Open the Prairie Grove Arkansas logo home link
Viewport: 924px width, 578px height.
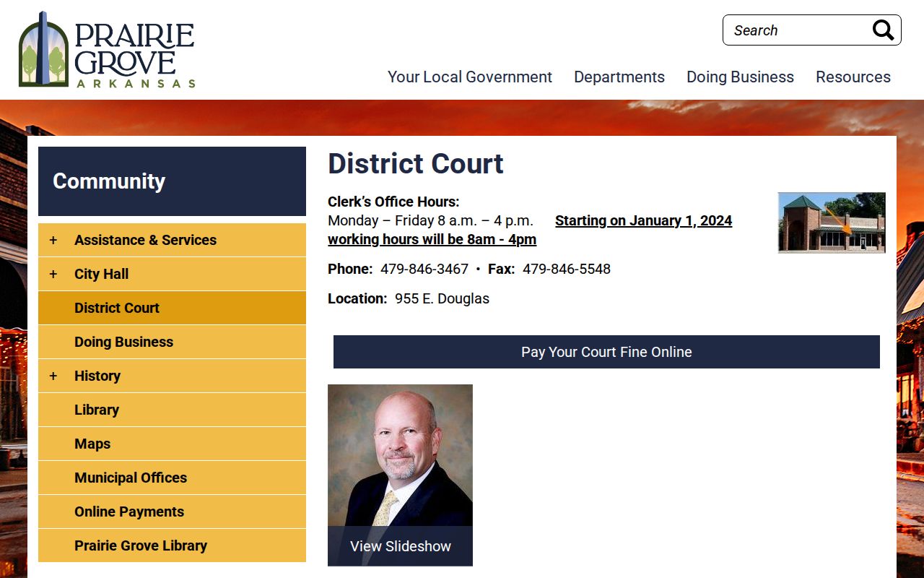coord(107,50)
